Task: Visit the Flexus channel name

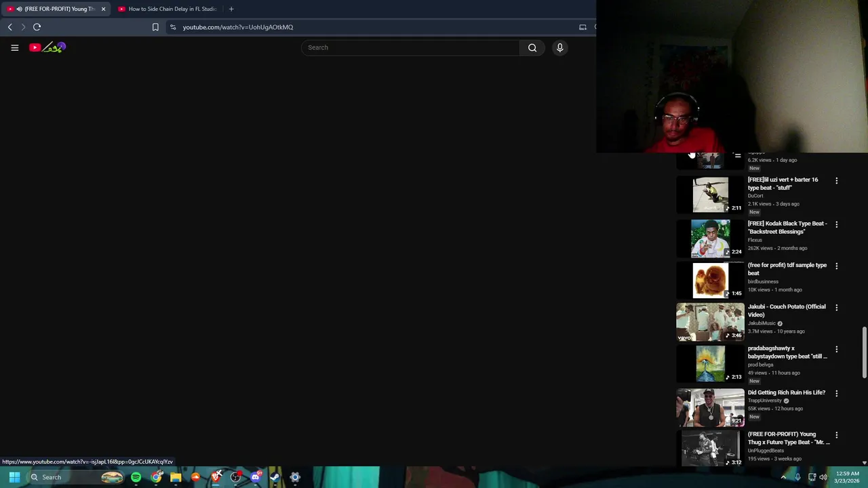Action: click(755, 240)
